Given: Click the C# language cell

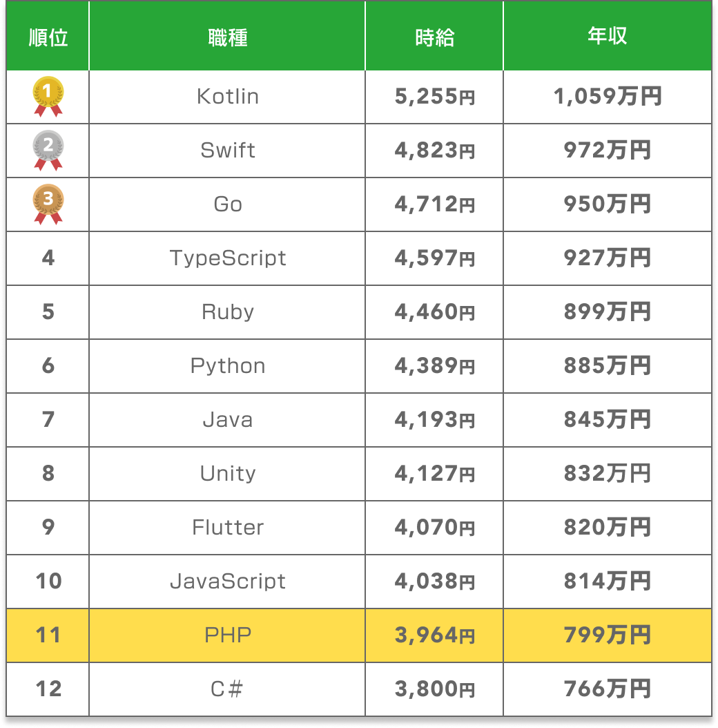Looking at the screenshot, I should [x=228, y=689].
